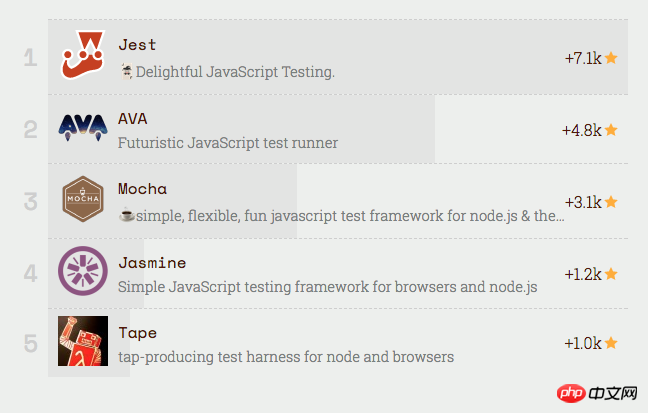Image resolution: width=648 pixels, height=413 pixels.
Task: Open the Mocha project title link
Action: click(142, 188)
